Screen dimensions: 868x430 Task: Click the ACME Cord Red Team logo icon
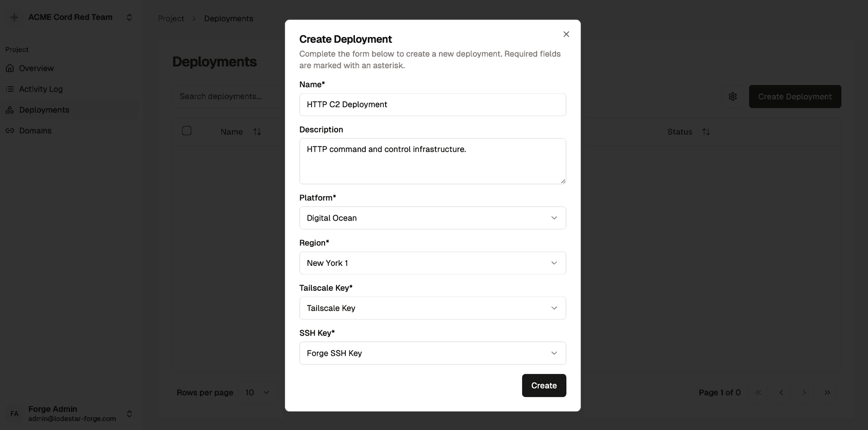tap(14, 17)
